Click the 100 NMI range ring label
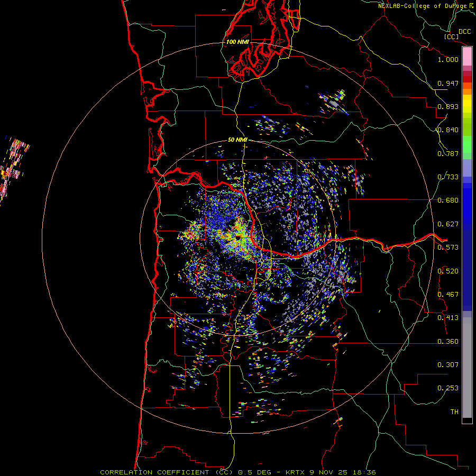The width and height of the screenshot is (476, 476). pos(237,42)
